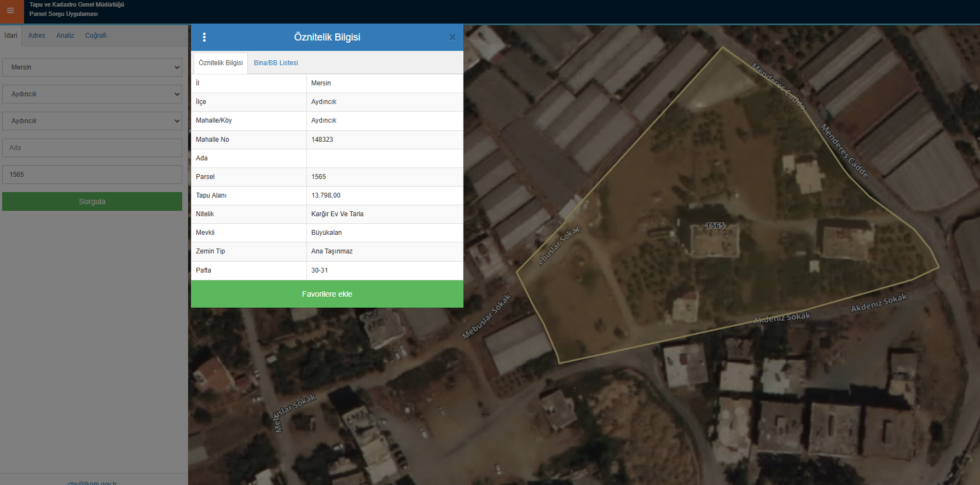
Task: Open the hamburger menu in the header
Action: (10, 11)
